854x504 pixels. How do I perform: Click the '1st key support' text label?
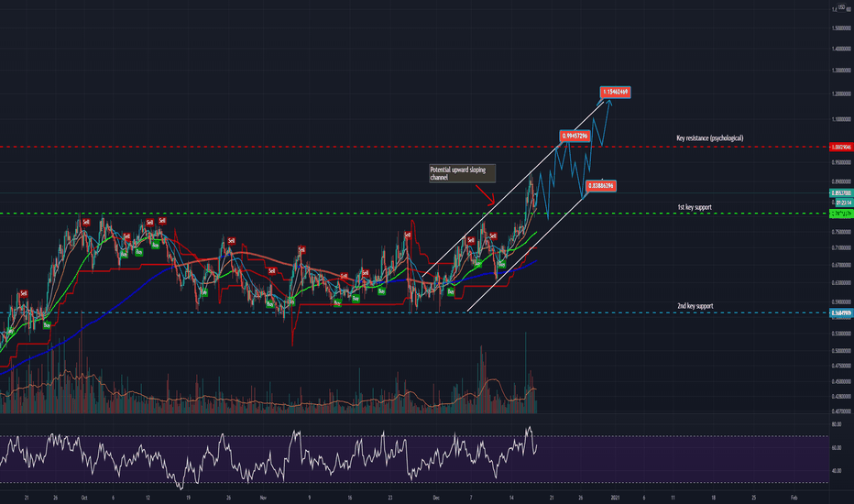(x=695, y=207)
